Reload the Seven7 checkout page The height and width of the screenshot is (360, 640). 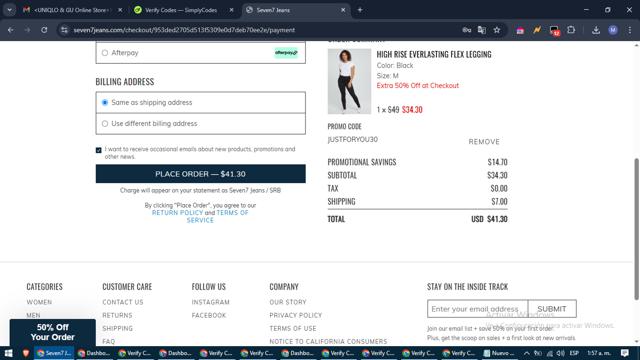(x=44, y=30)
